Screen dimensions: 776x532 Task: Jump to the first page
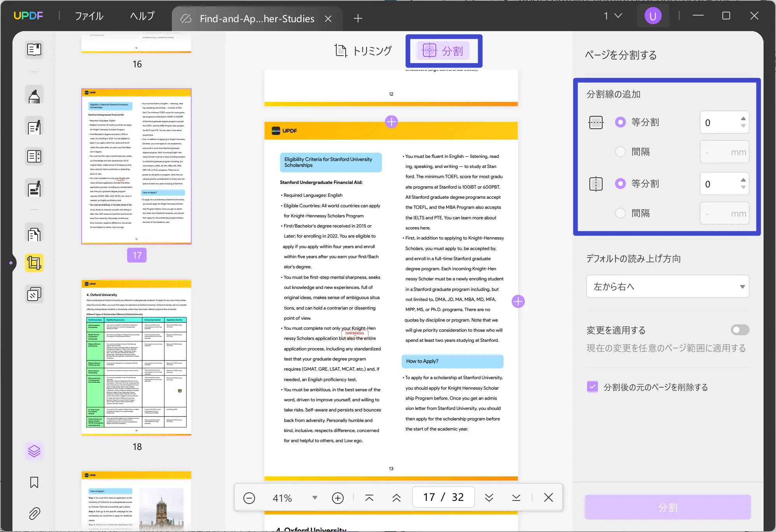click(369, 497)
